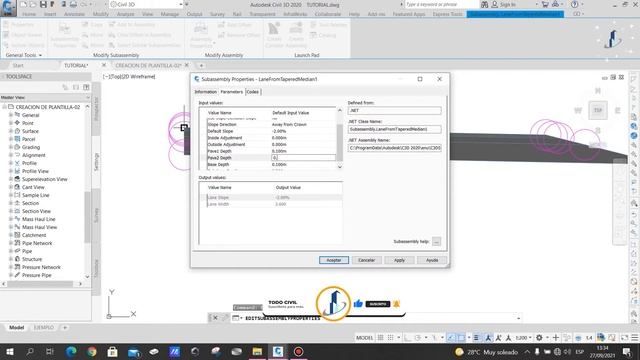The height and width of the screenshot is (360, 640).
Task: Expand the Pipe tree node
Action: [11, 251]
